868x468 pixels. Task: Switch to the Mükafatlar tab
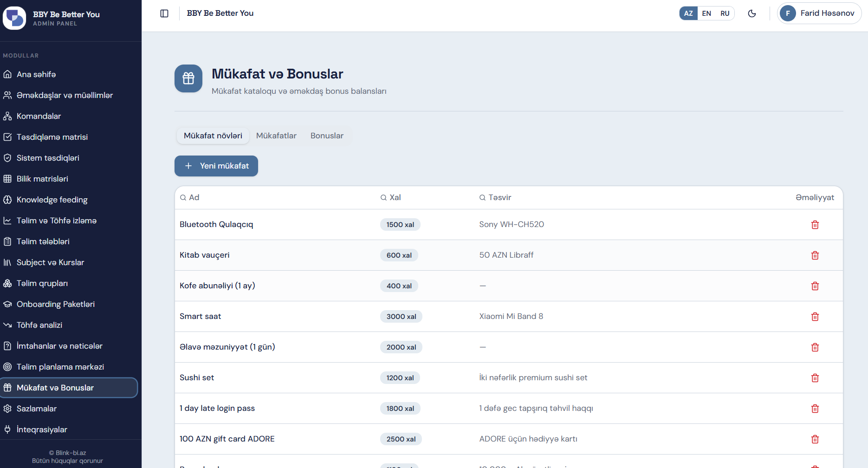tap(276, 136)
